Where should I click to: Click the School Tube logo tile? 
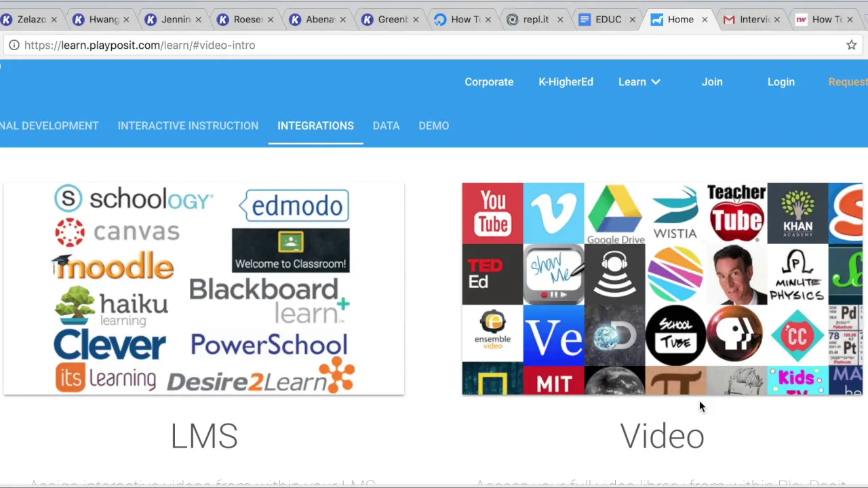point(675,335)
